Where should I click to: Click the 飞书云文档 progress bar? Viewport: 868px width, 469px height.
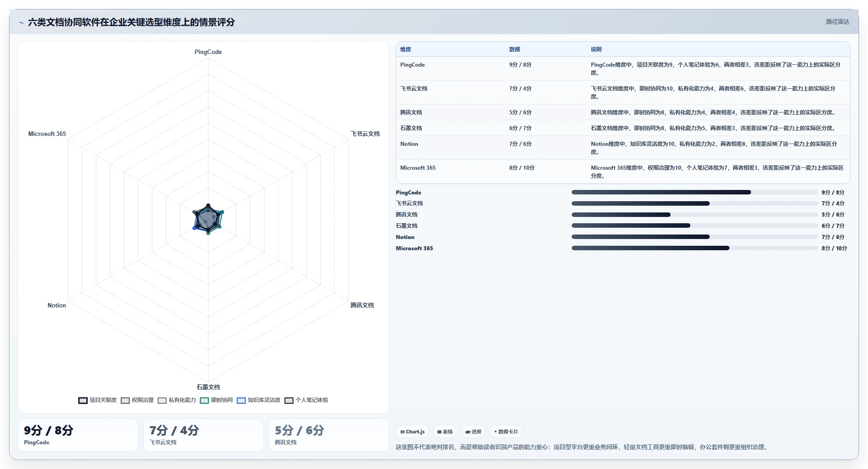(694, 203)
